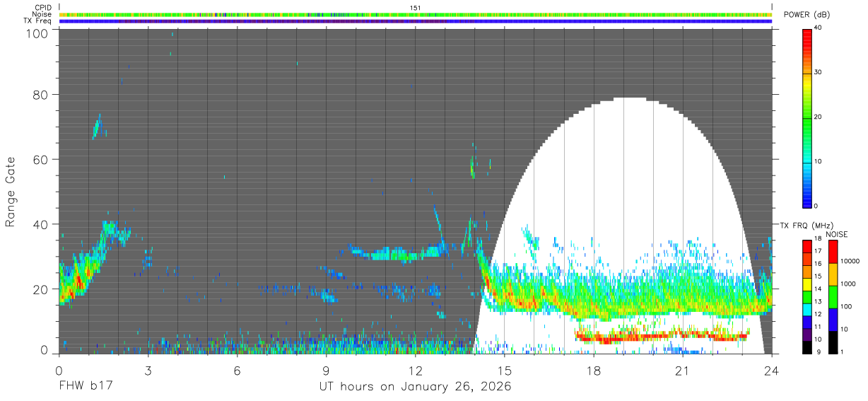Click the green swatch in the NOISE legend
The image size is (868, 401).
click(832, 297)
